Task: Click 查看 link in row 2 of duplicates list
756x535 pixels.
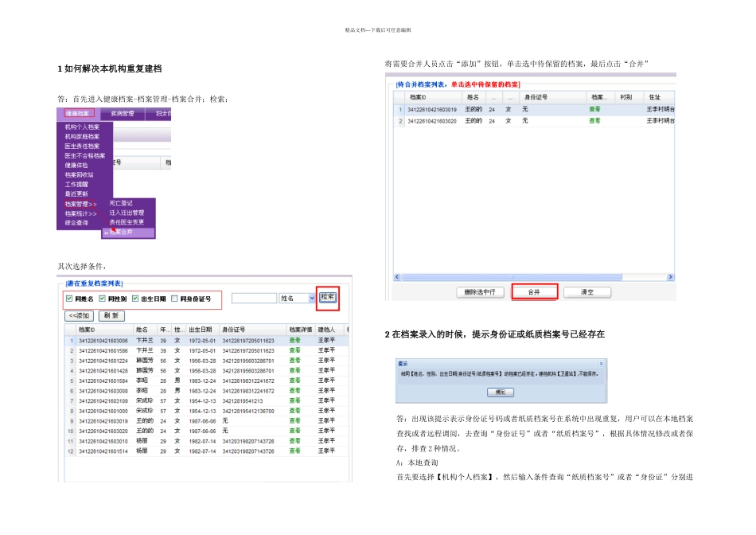Action: (x=294, y=351)
